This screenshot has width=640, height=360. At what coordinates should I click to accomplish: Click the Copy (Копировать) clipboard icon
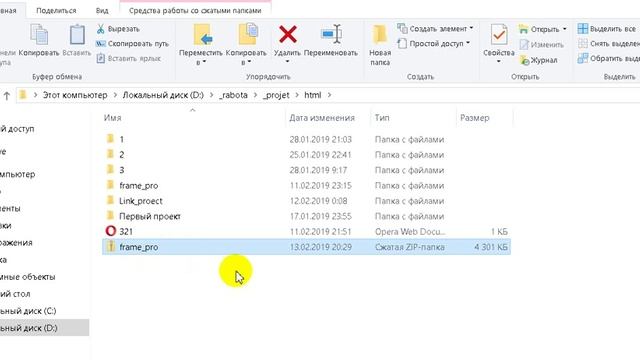pyautogui.click(x=39, y=35)
